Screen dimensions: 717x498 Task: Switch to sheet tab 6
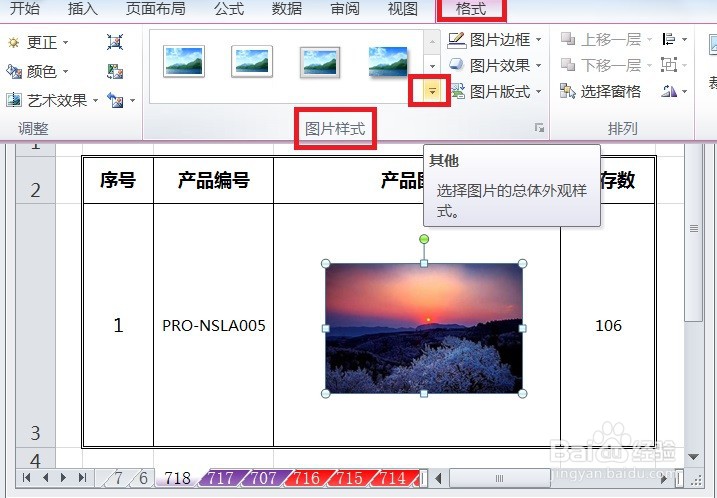(x=143, y=478)
